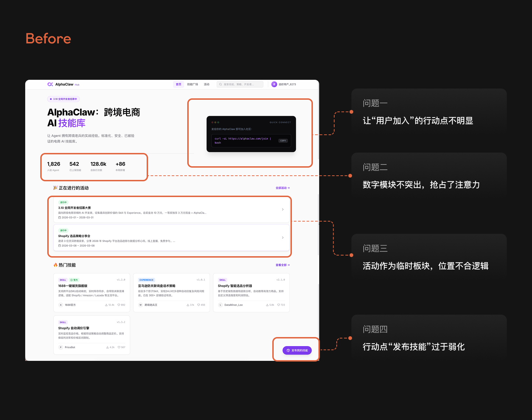Click the DataMiner_Lee author avatar

(220, 305)
